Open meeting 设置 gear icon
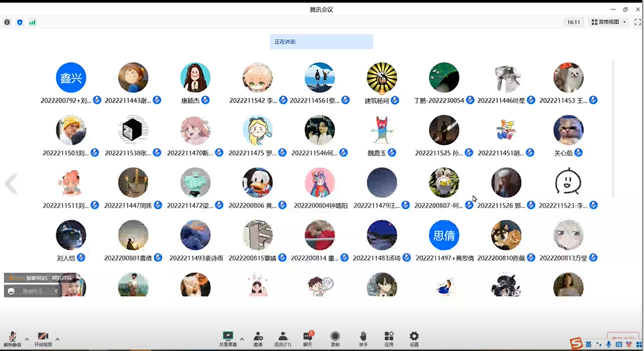This screenshot has height=351, width=644. tap(414, 338)
